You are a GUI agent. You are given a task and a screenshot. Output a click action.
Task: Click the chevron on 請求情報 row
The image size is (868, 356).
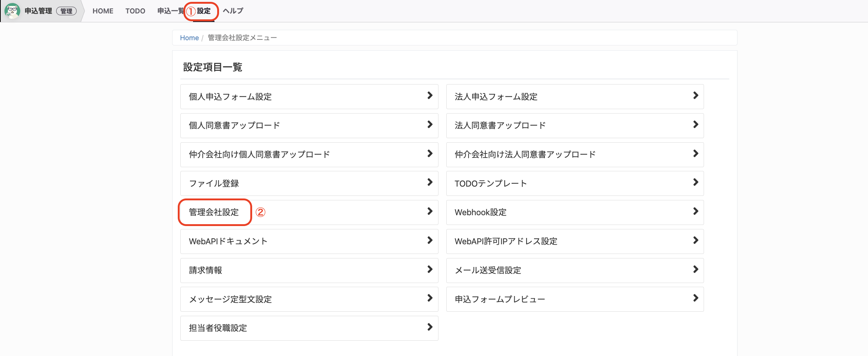430,269
